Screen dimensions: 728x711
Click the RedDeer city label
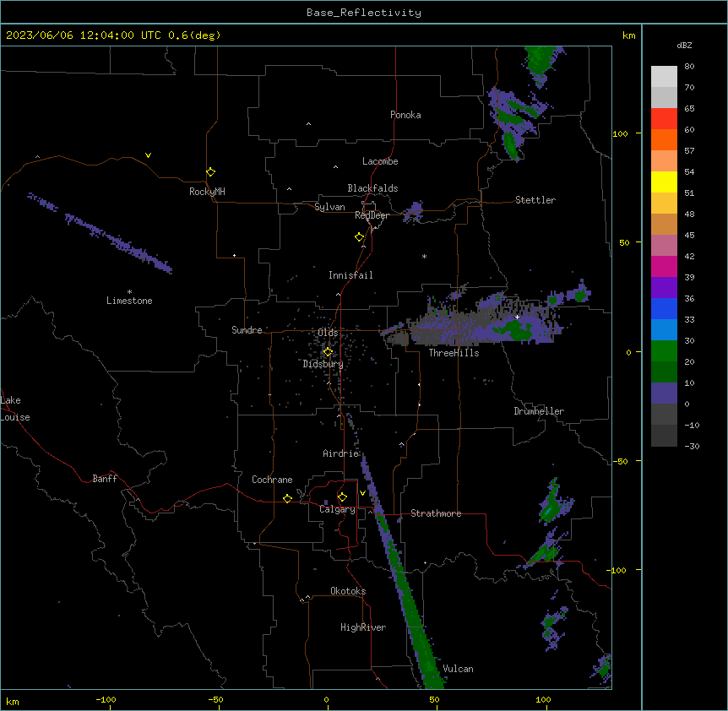pyautogui.click(x=372, y=215)
